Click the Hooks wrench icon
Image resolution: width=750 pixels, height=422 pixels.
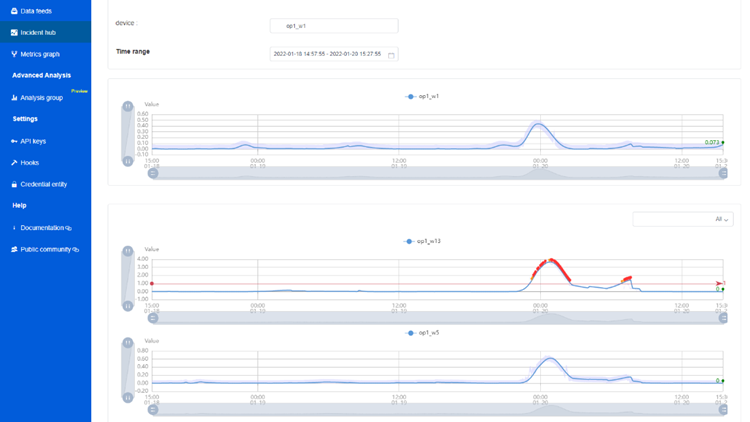[14, 163]
